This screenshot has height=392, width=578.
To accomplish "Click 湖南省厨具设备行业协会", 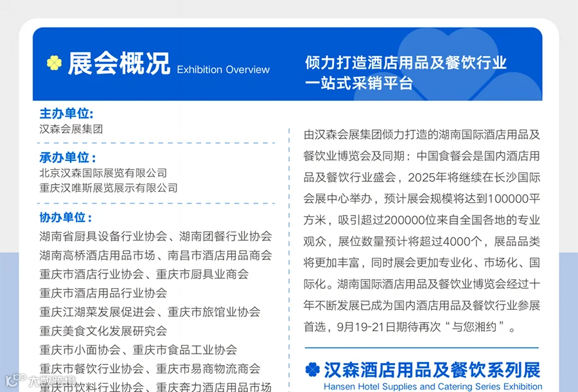I will [103, 236].
